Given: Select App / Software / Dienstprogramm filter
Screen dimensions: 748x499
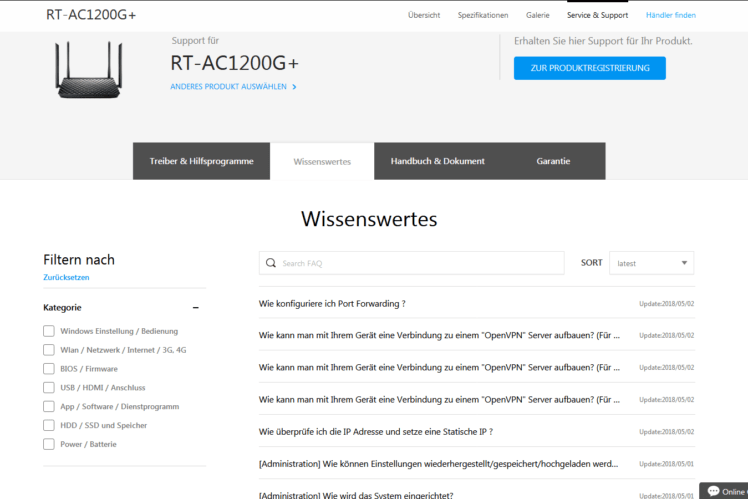Looking at the screenshot, I should click(49, 406).
